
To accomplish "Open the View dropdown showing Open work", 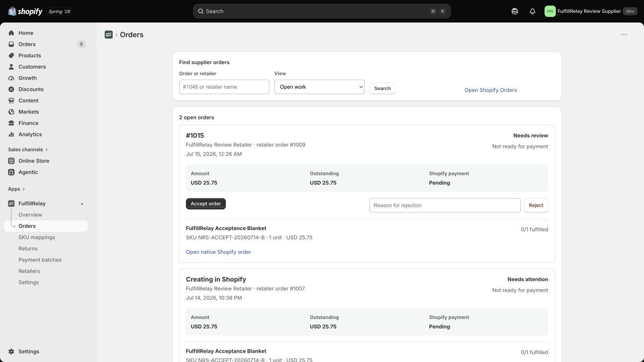I will pyautogui.click(x=320, y=87).
